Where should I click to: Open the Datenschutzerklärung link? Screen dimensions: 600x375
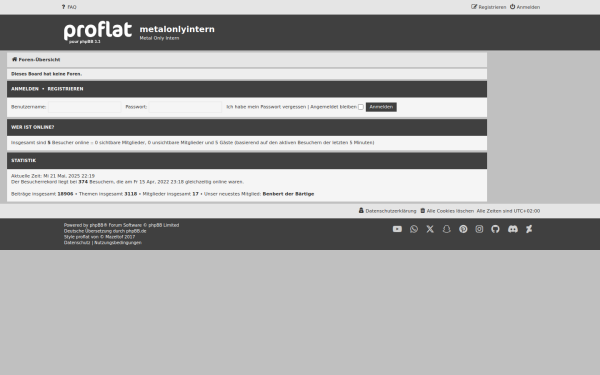point(388,211)
